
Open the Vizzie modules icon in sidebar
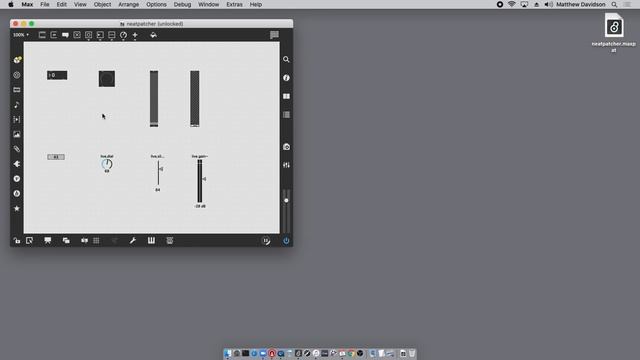point(17,179)
